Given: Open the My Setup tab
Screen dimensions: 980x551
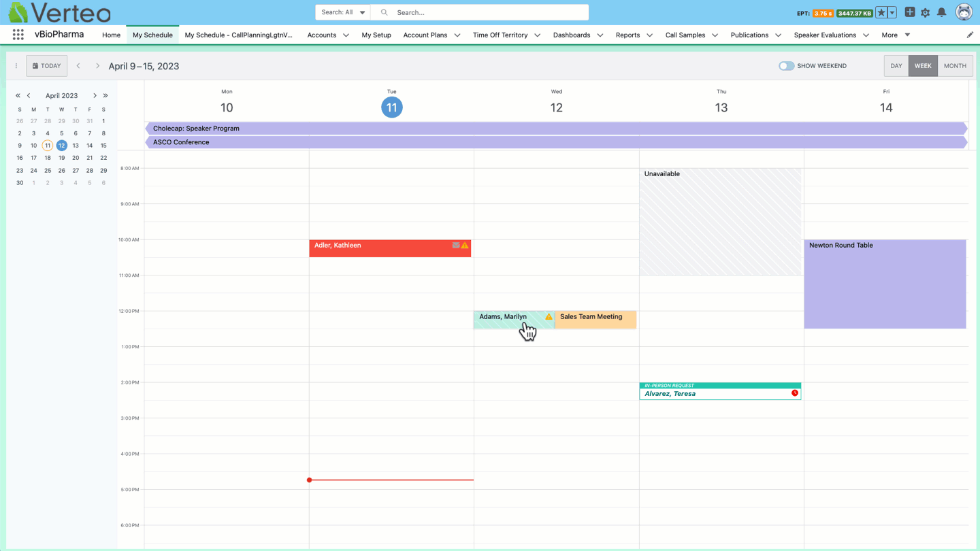Looking at the screenshot, I should point(376,35).
